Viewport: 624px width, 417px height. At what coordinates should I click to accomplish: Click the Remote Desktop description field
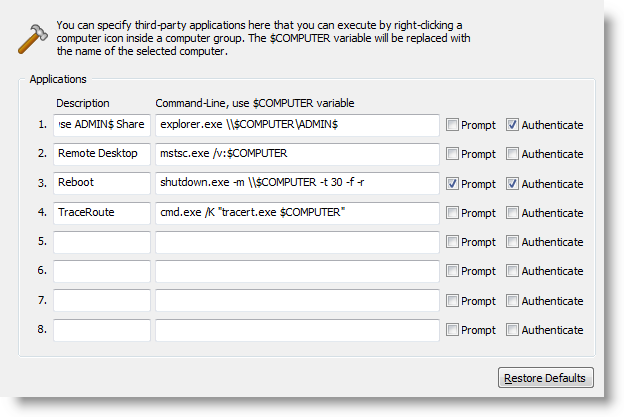(102, 154)
